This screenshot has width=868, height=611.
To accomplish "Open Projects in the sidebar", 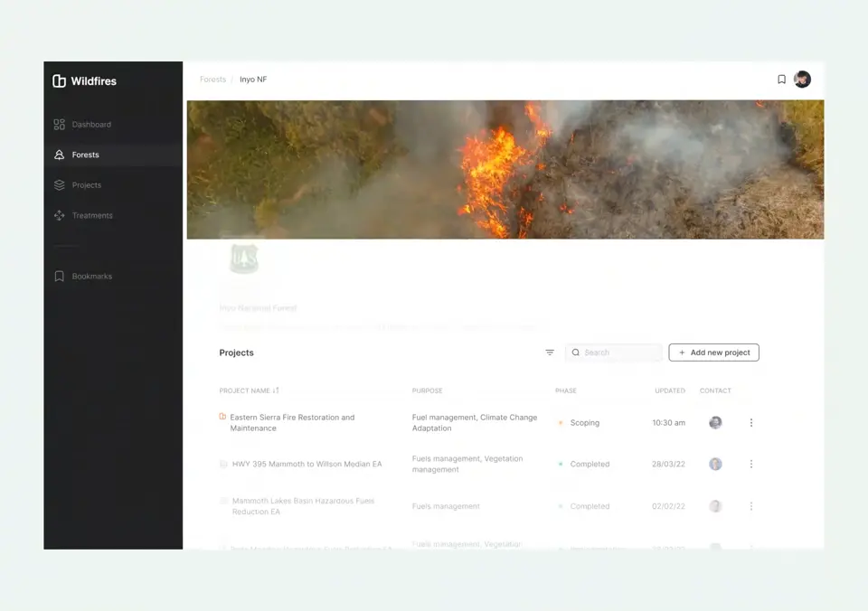I will coord(78,185).
